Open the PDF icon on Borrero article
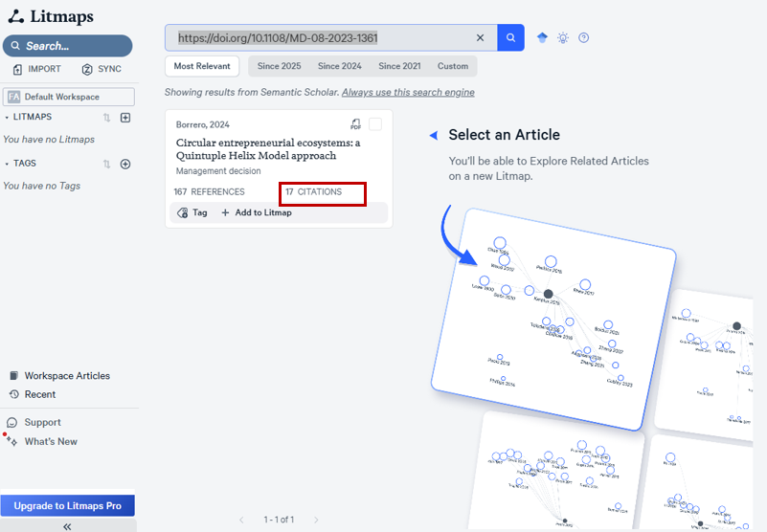 [x=356, y=124]
